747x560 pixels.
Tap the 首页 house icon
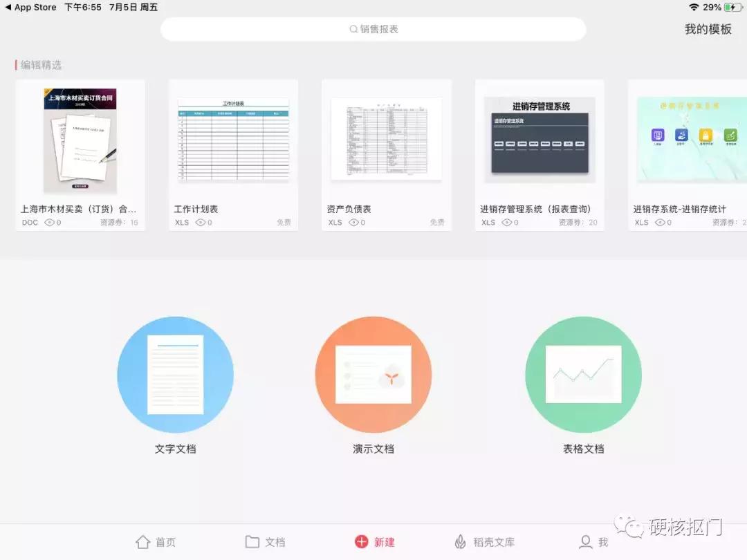pyautogui.click(x=143, y=542)
